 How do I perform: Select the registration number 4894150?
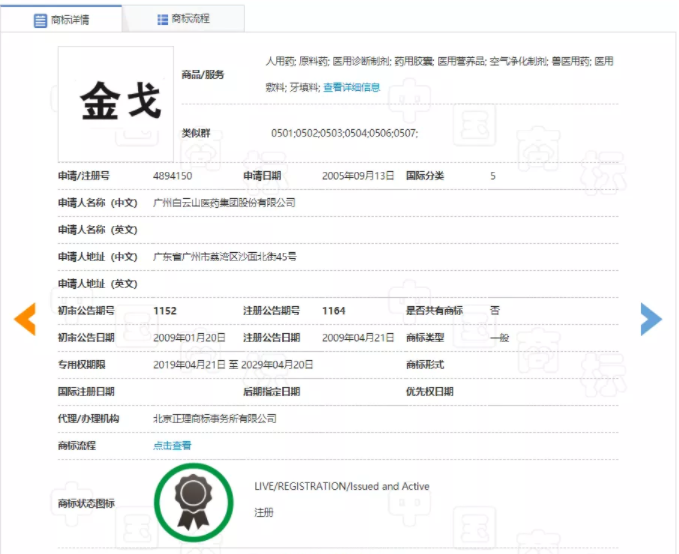tap(172, 176)
